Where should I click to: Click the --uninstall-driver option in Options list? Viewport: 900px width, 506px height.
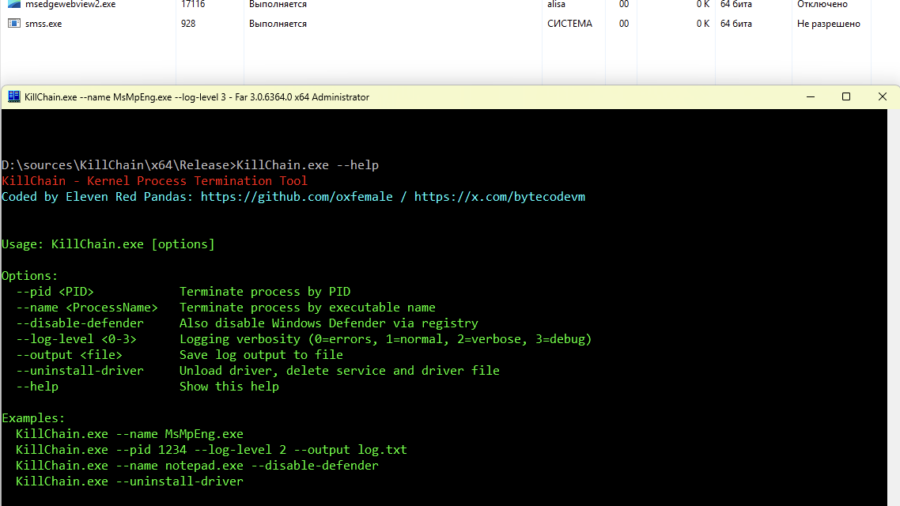click(x=80, y=371)
